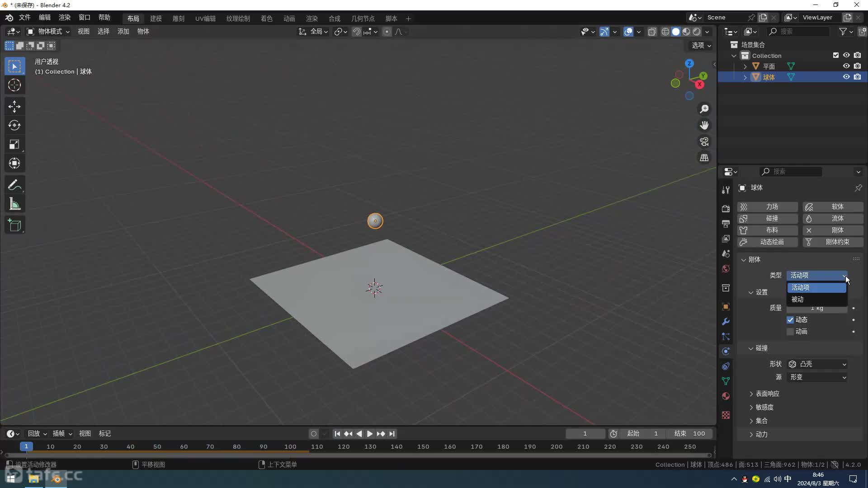The height and width of the screenshot is (488, 868).
Task: Select the Box Select tool in toolbar
Action: pyautogui.click(x=14, y=66)
